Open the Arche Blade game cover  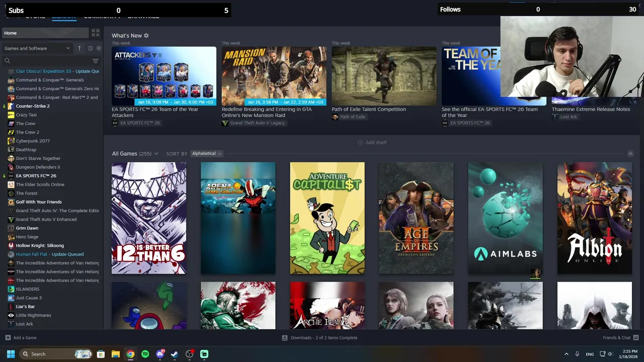(x=327, y=306)
